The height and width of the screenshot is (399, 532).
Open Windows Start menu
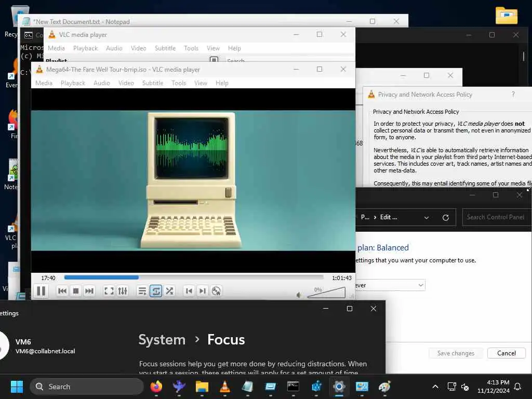pos(17,387)
